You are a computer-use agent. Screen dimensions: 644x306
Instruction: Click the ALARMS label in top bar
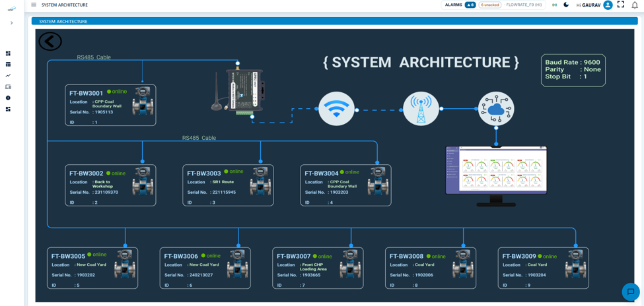[x=453, y=5]
